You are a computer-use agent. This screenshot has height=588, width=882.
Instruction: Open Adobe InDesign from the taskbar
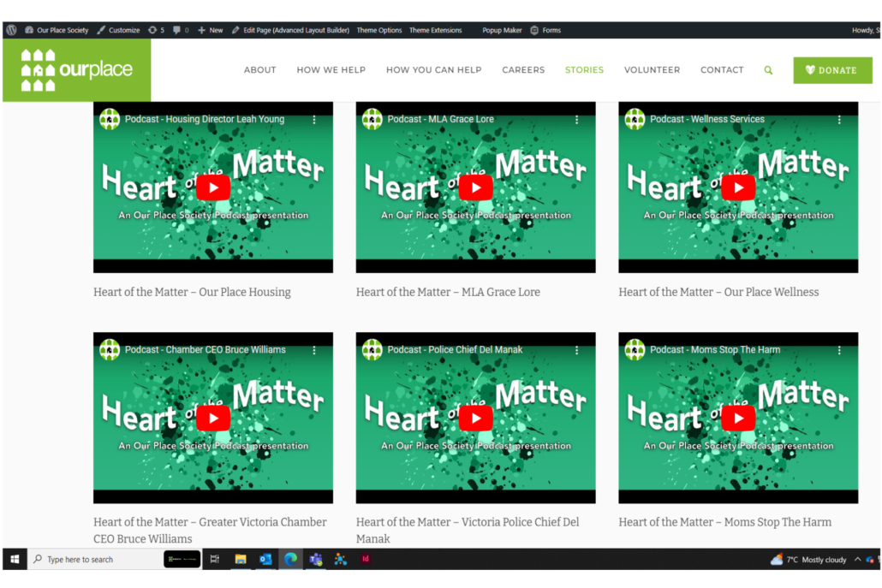click(366, 560)
